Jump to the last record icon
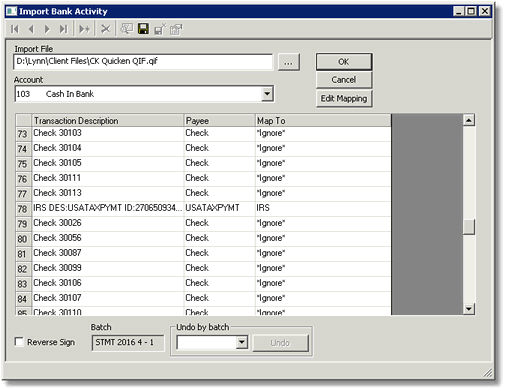The image size is (506, 391). coord(63,29)
